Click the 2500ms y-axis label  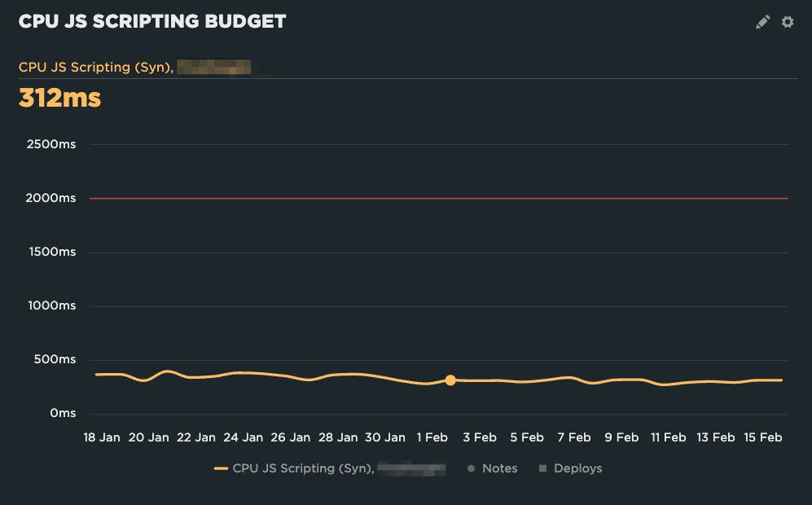coord(51,143)
